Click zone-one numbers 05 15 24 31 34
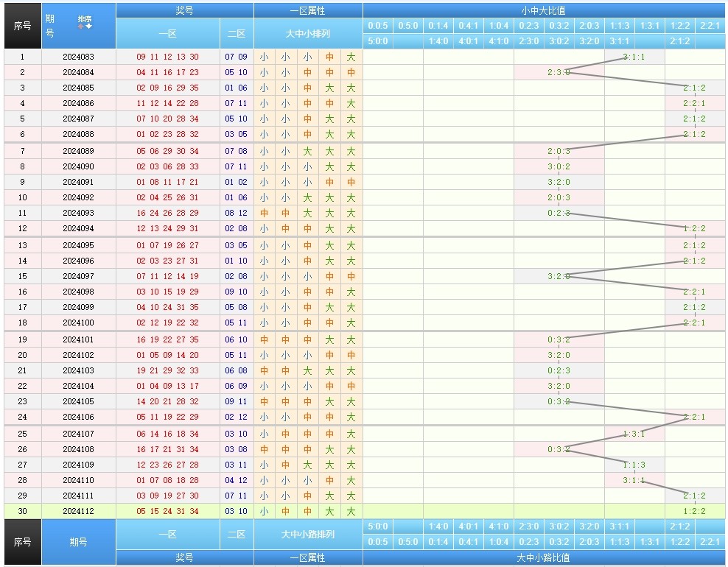728x567 pixels. point(167,511)
